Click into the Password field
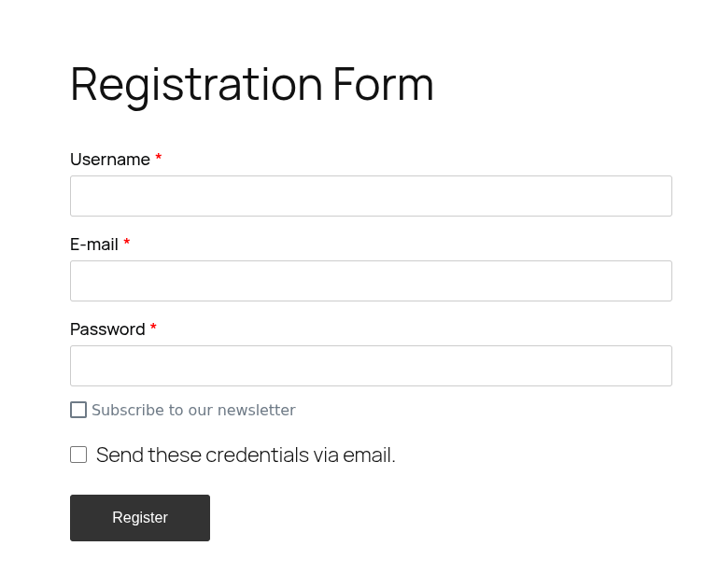719x588 pixels. pos(371,366)
